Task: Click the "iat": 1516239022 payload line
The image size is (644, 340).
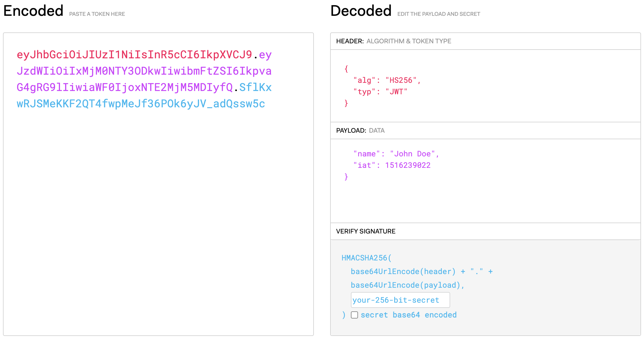Action: (x=392, y=165)
